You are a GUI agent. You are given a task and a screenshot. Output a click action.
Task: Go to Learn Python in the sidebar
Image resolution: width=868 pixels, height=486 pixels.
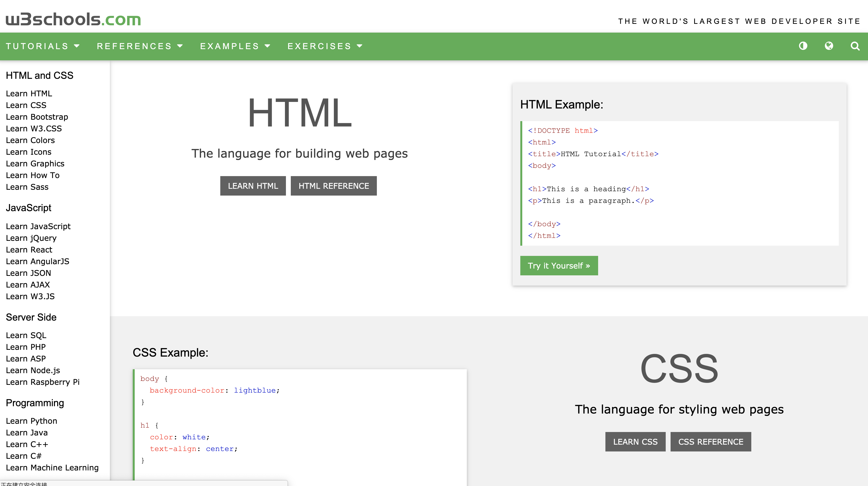click(x=31, y=421)
